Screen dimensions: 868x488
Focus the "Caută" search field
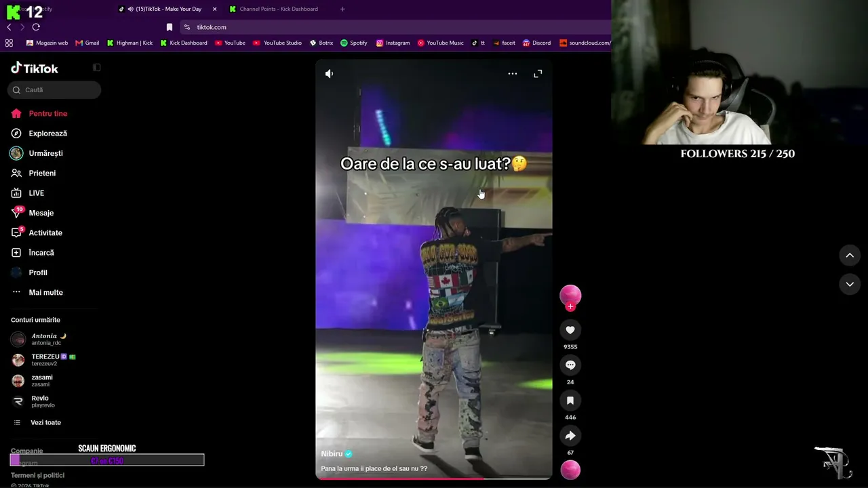click(54, 90)
